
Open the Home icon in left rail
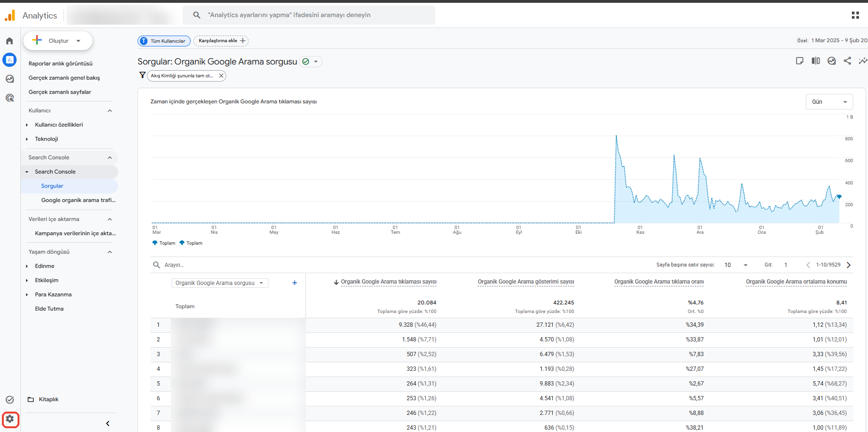(9, 41)
